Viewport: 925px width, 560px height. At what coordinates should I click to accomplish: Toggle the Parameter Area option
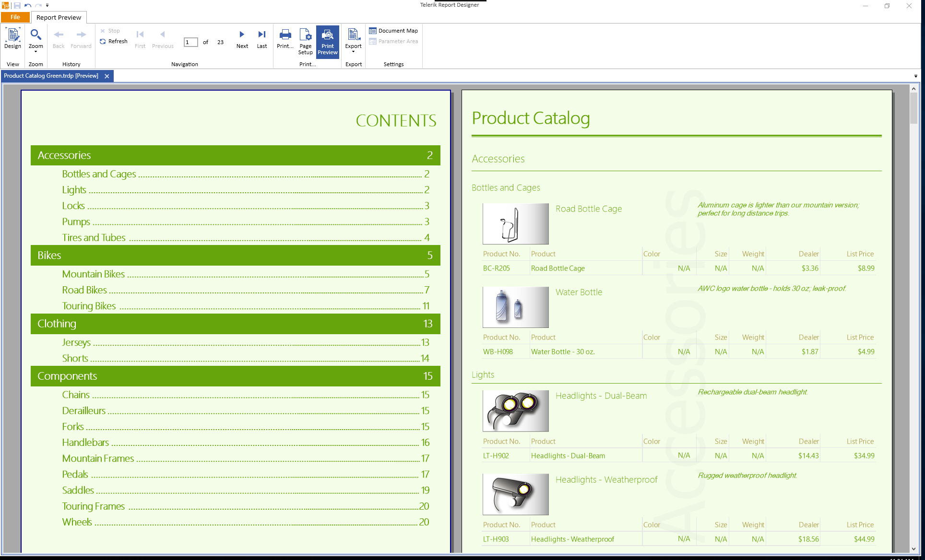(393, 41)
